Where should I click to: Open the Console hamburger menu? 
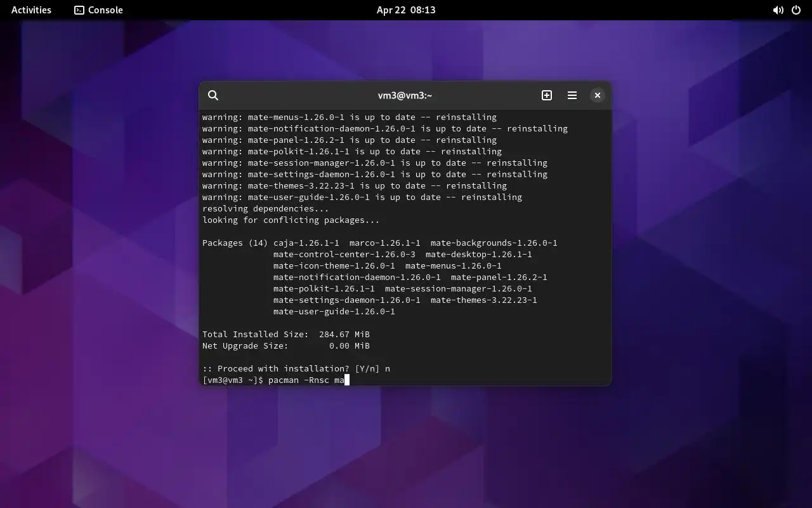tap(572, 95)
